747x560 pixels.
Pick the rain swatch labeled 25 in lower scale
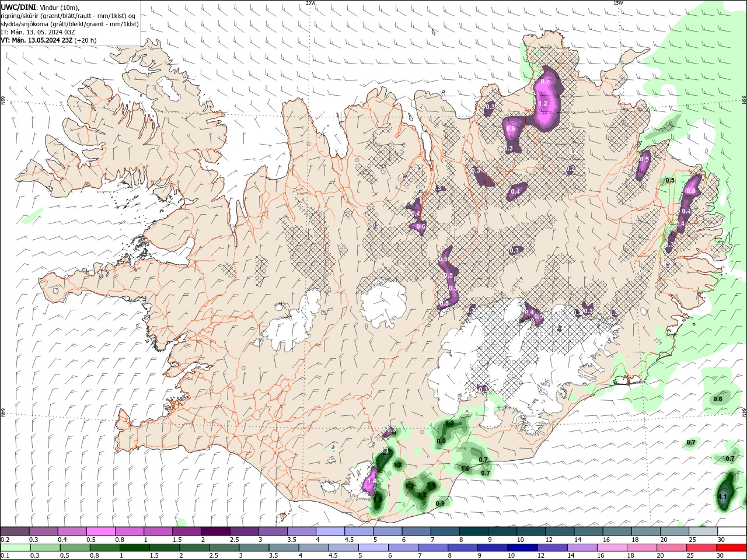tap(701, 548)
